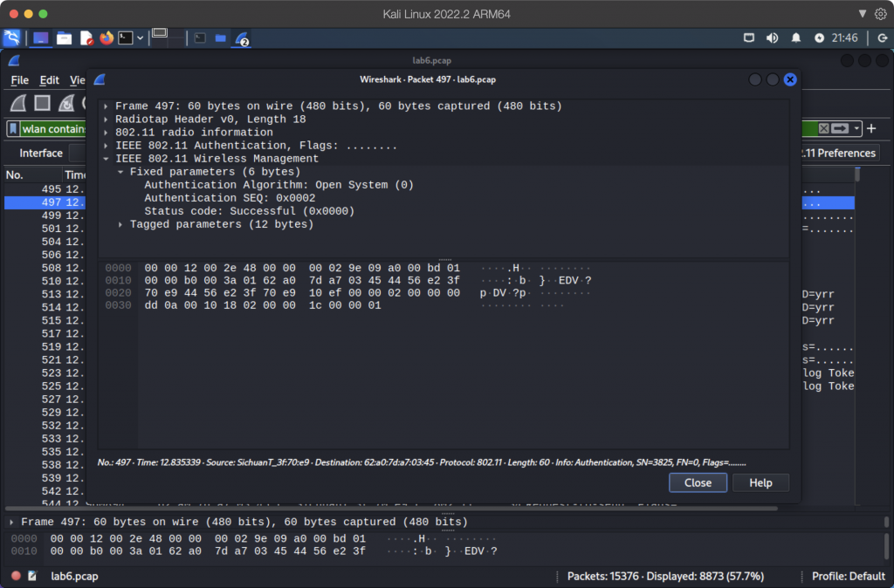This screenshot has width=894, height=588.
Task: Click the volume tray icon
Action: click(772, 38)
